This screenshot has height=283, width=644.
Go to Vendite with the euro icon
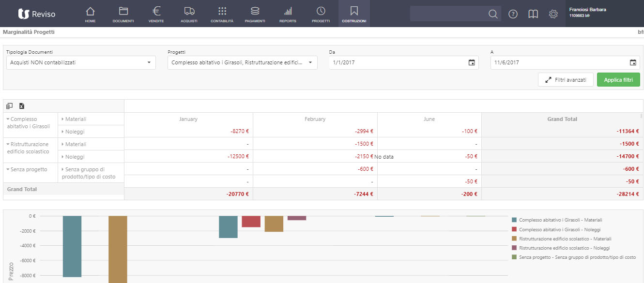(156, 14)
